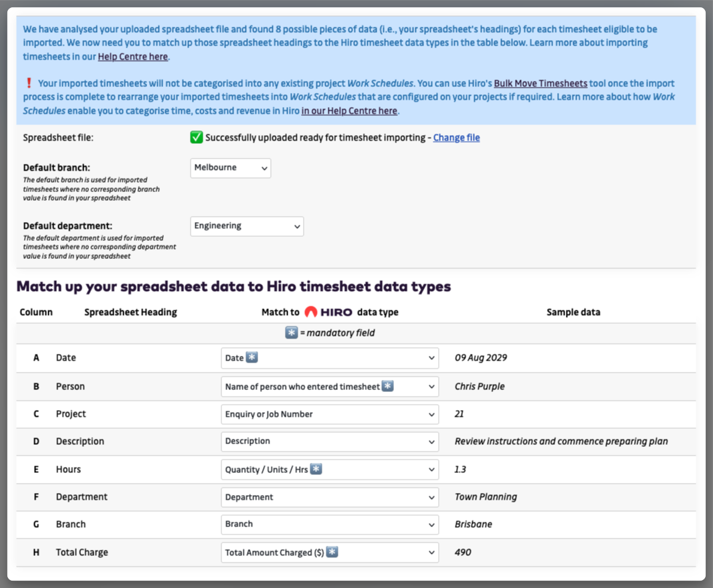
Task: Click the 'Change file' link
Action: tap(456, 138)
